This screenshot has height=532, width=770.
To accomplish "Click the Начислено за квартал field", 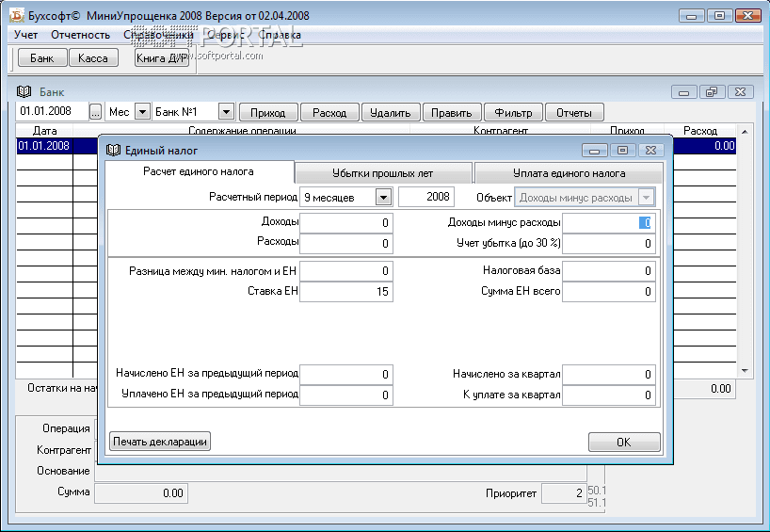I will click(x=609, y=375).
